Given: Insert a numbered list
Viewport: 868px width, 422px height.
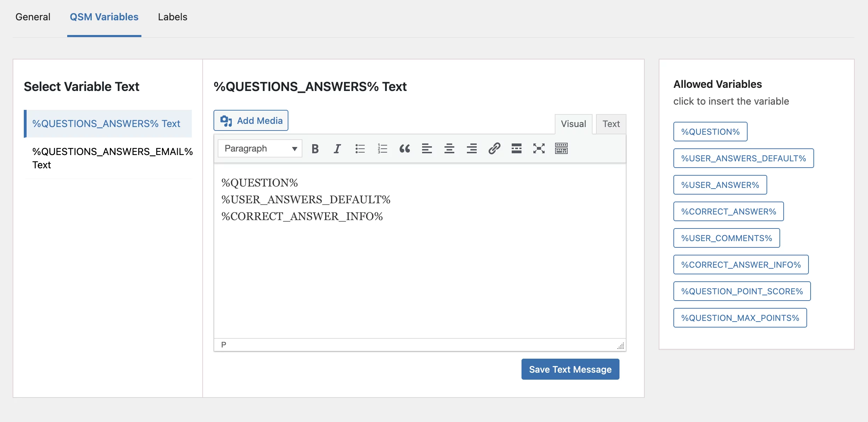Looking at the screenshot, I should coord(382,149).
